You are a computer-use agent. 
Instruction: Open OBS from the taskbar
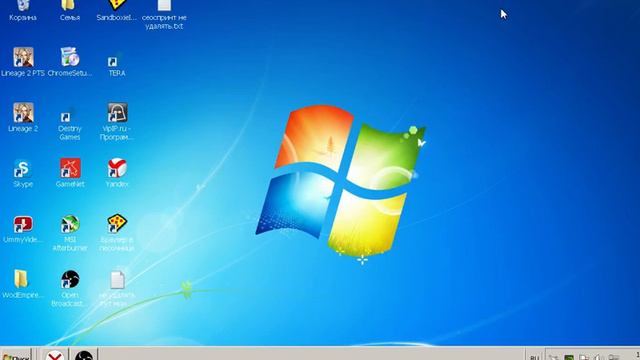[x=84, y=355]
